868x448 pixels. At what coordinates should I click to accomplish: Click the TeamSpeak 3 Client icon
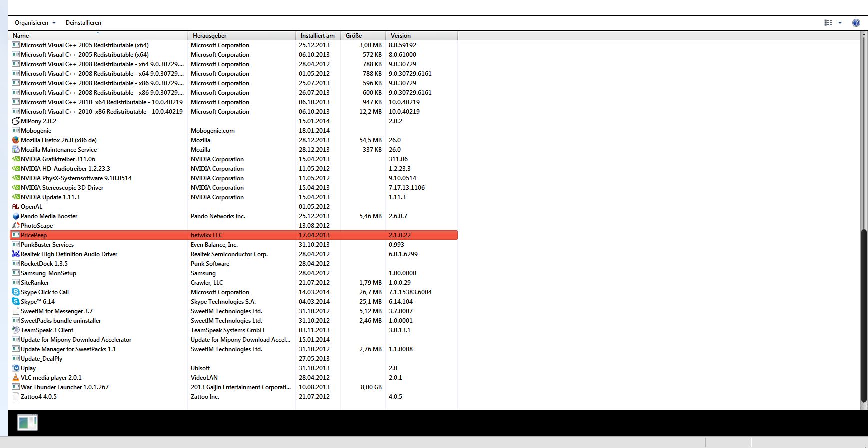coord(16,330)
